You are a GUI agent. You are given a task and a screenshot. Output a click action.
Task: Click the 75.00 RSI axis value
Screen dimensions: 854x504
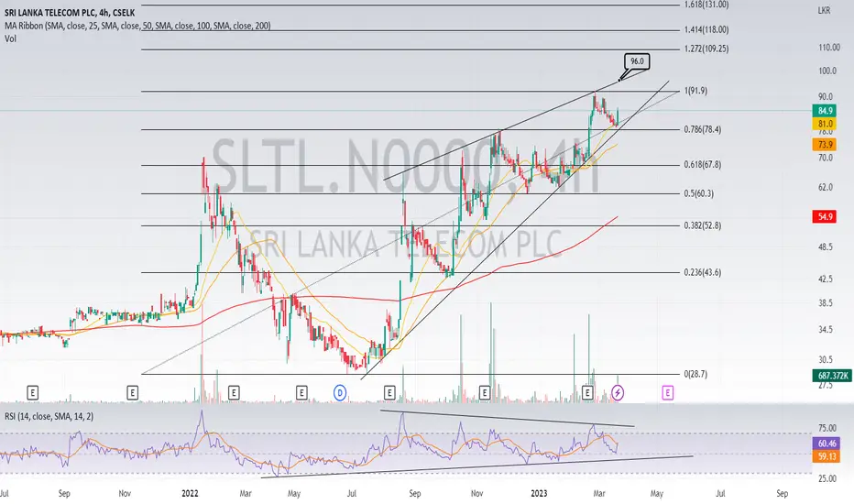[x=827, y=428]
